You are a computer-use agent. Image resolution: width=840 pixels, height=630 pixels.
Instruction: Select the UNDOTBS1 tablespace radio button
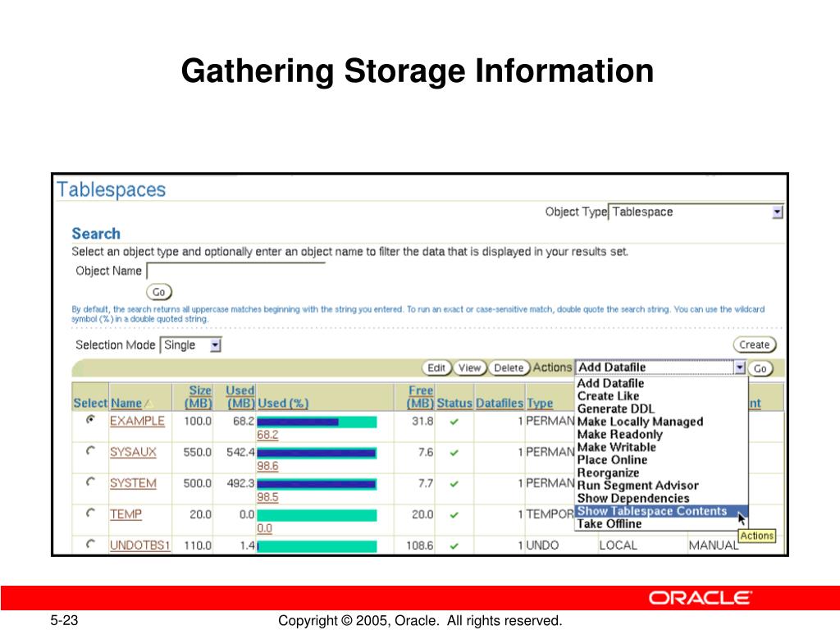pos(90,544)
